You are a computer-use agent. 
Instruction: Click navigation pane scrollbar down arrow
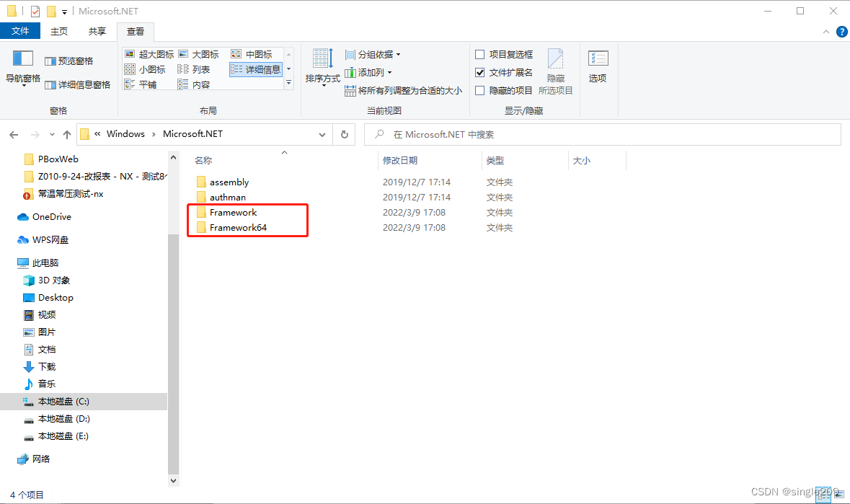174,480
